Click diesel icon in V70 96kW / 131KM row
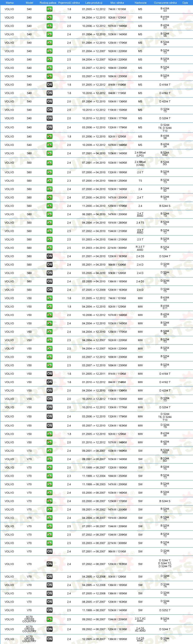The width and height of the screenshot is (193, 644). click(x=50, y=551)
